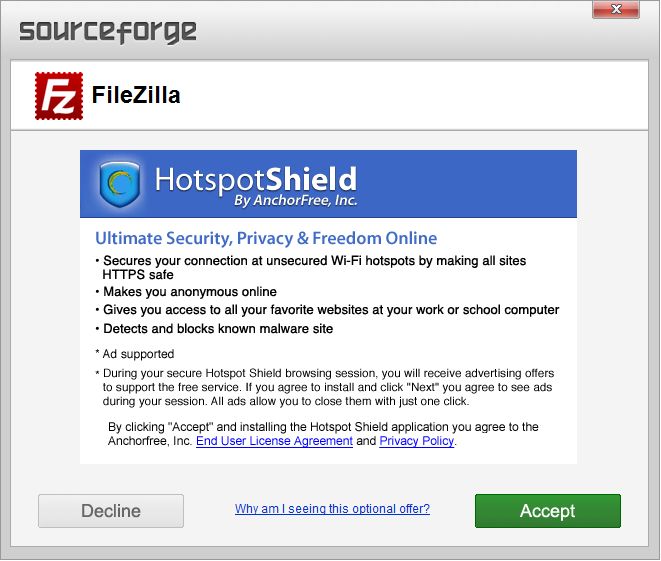Click the Decline button

[x=111, y=511]
